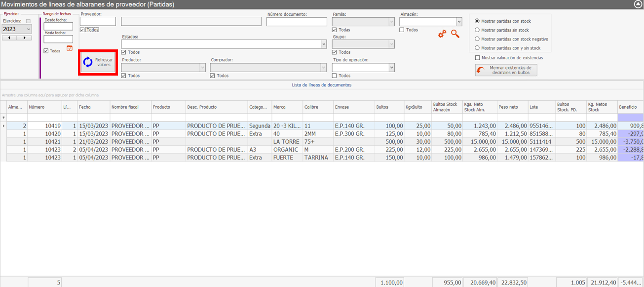
Task: Uncheck Todos under Estados
Action: click(x=124, y=52)
